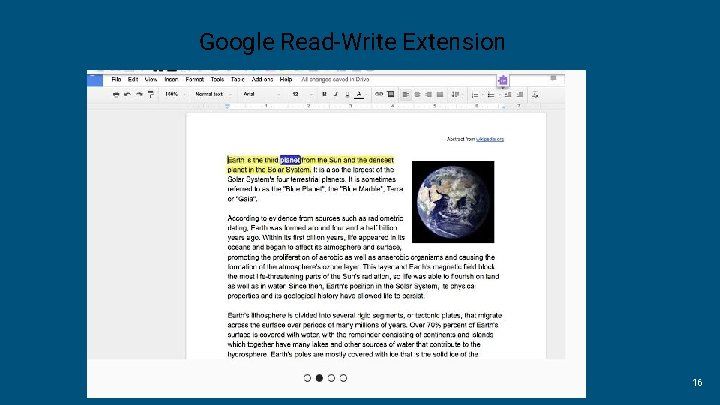This screenshot has height=405, width=720.
Task: Open the File menu
Action: click(116, 79)
